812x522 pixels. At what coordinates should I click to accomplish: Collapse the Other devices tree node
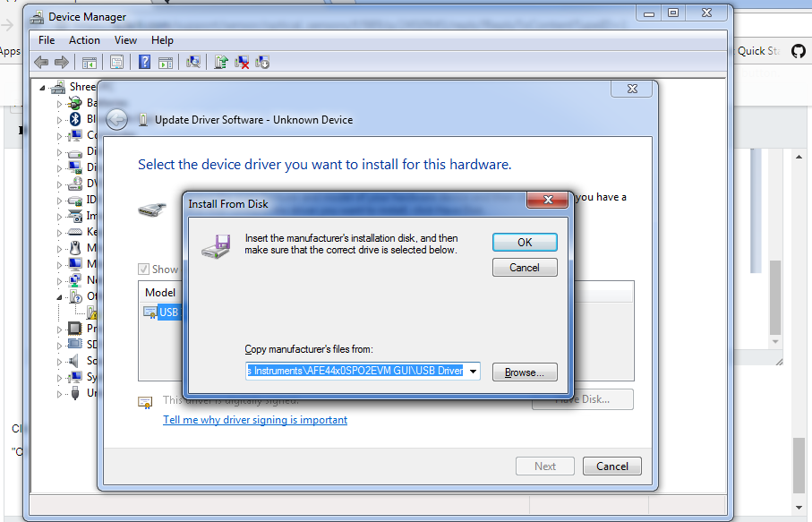point(61,295)
